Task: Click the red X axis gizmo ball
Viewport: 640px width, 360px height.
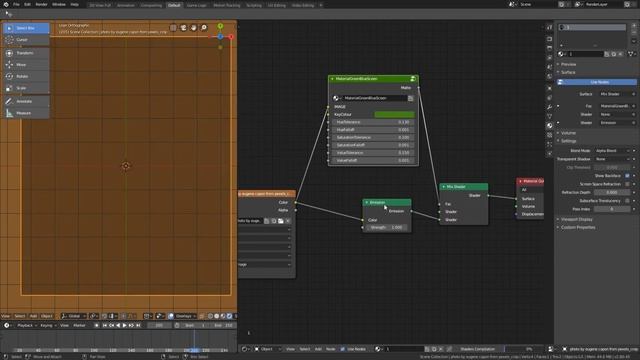Action: (x=231, y=37)
